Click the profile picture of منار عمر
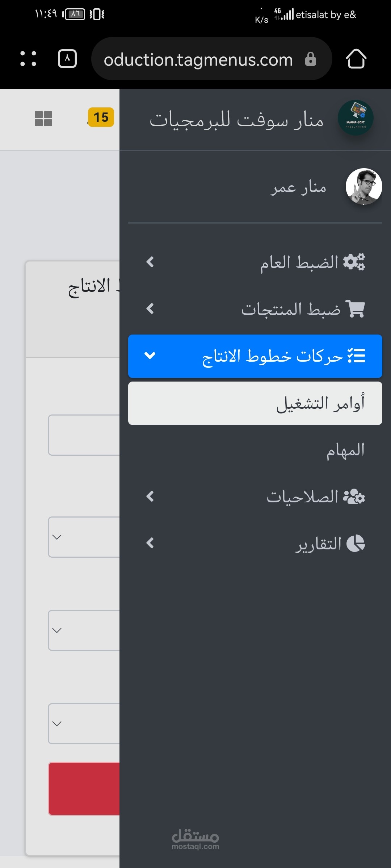391x868 pixels. 364,187
